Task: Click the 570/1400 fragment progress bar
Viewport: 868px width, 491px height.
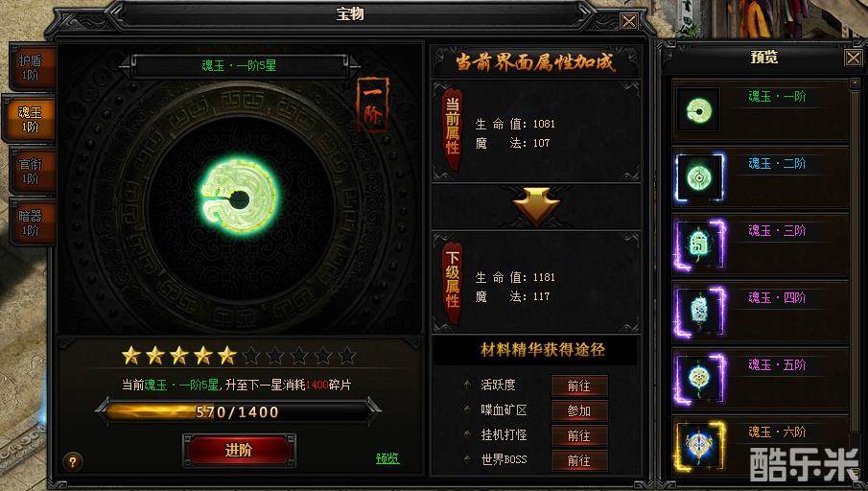Action: click(x=239, y=411)
